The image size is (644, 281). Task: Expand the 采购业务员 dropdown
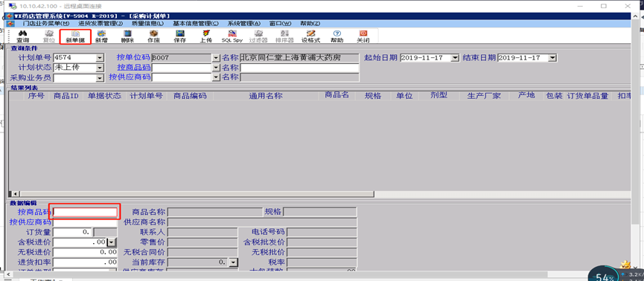pyautogui.click(x=100, y=77)
